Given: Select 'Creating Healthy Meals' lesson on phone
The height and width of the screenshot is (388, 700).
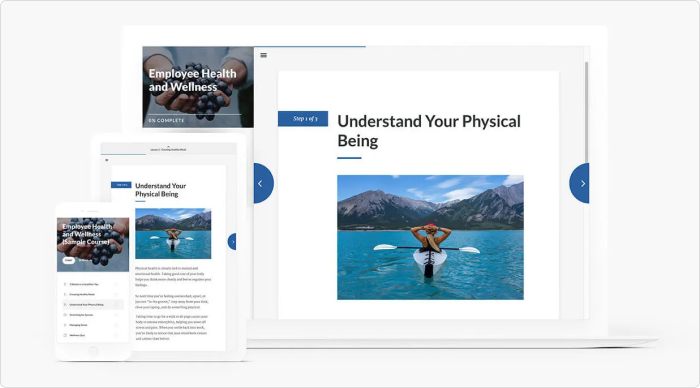Looking at the screenshot, I should (x=93, y=294).
